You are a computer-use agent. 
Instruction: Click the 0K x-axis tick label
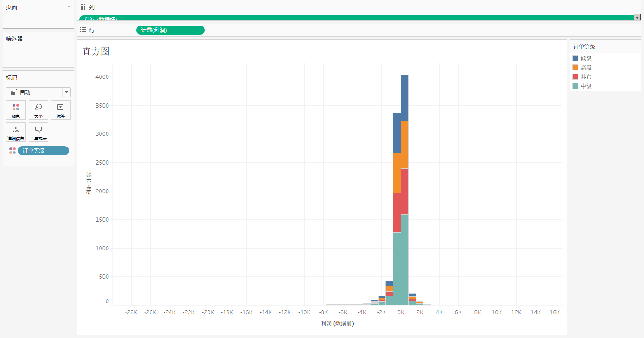point(401,313)
